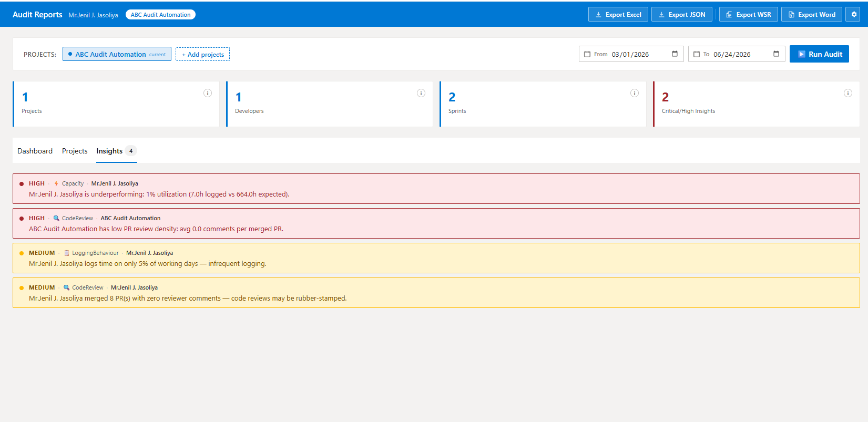Click the download icon in Export JSON
868x422 pixels.
click(x=661, y=15)
